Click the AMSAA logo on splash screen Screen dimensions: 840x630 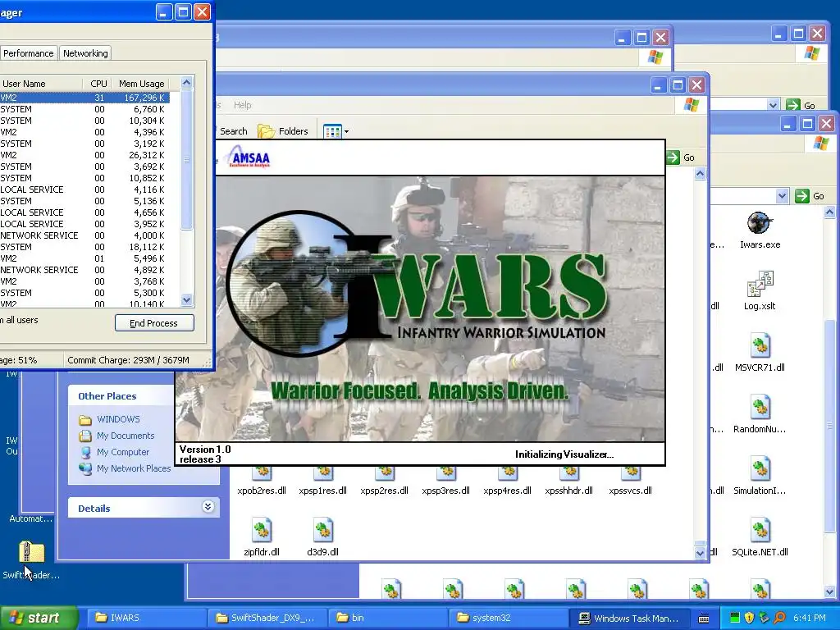249,157
